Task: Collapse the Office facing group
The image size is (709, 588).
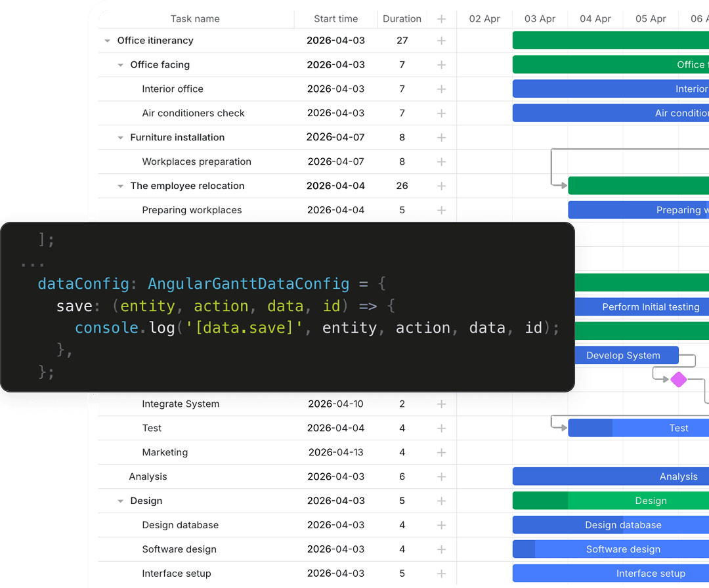Action: pyautogui.click(x=120, y=65)
